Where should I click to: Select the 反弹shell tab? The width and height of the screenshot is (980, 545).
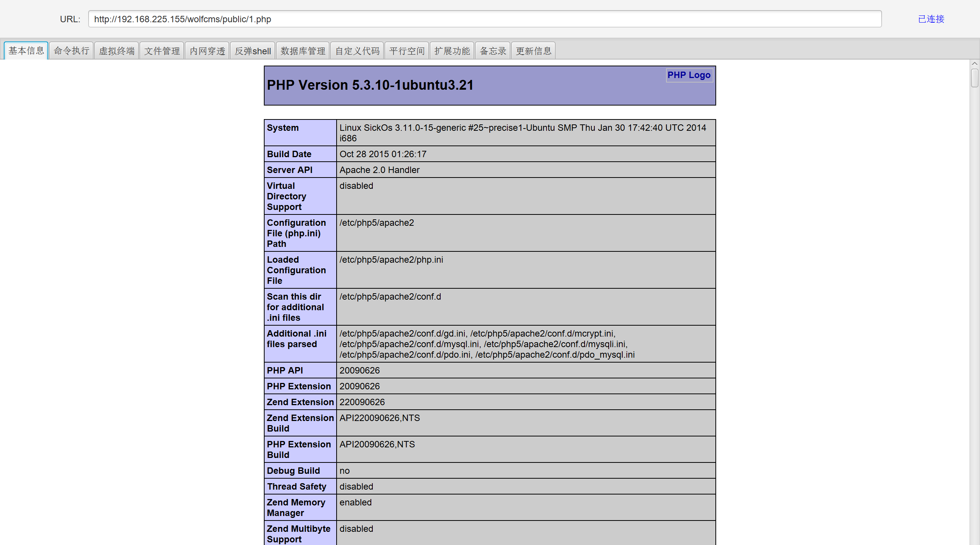coord(253,51)
